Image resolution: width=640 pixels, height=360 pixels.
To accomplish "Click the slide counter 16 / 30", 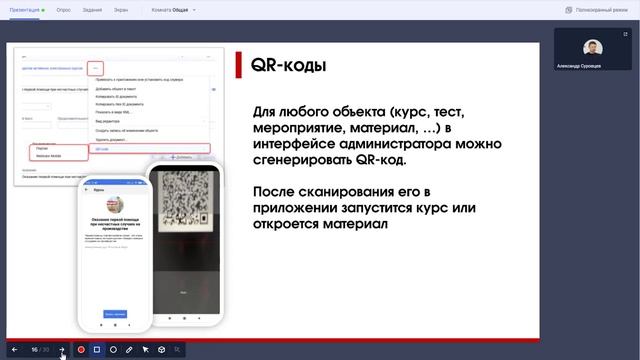I will [40, 349].
